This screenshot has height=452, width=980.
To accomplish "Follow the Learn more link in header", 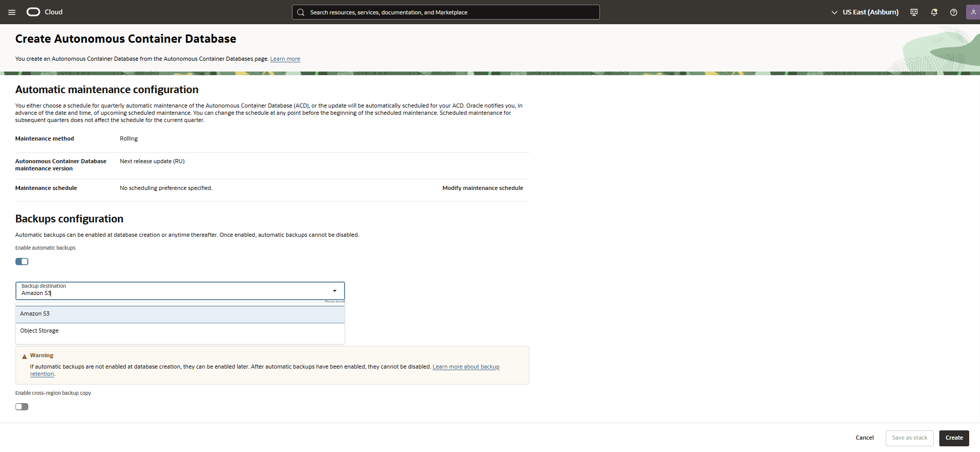I will [x=285, y=59].
